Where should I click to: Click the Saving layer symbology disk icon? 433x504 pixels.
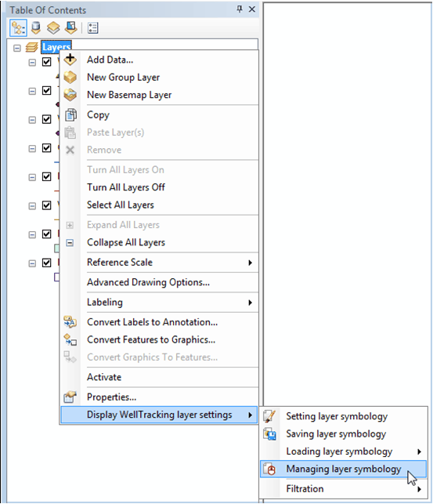click(x=269, y=433)
